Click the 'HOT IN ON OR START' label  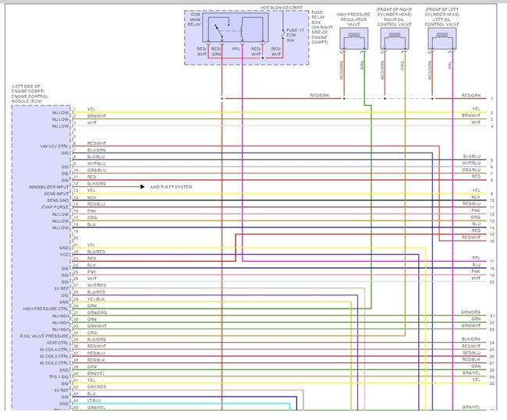point(282,8)
